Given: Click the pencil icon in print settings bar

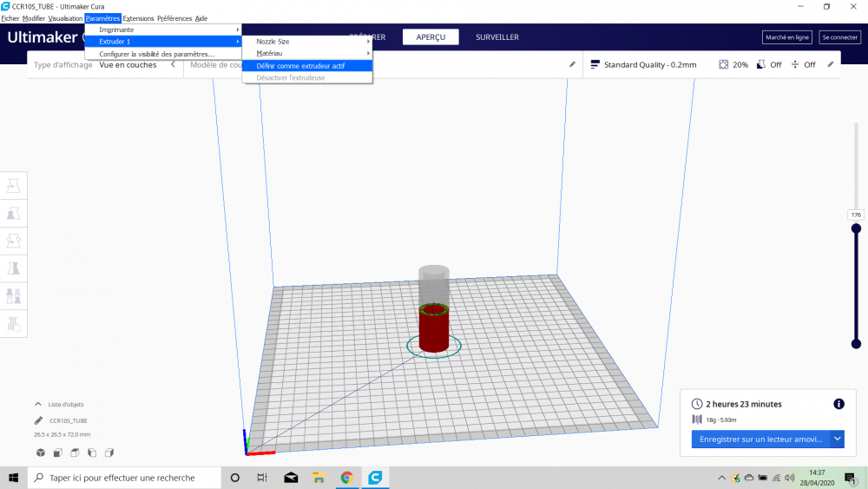Looking at the screenshot, I should (x=831, y=64).
